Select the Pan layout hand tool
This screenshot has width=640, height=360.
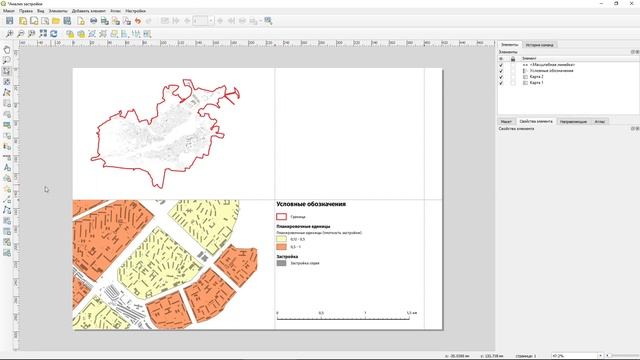7,50
